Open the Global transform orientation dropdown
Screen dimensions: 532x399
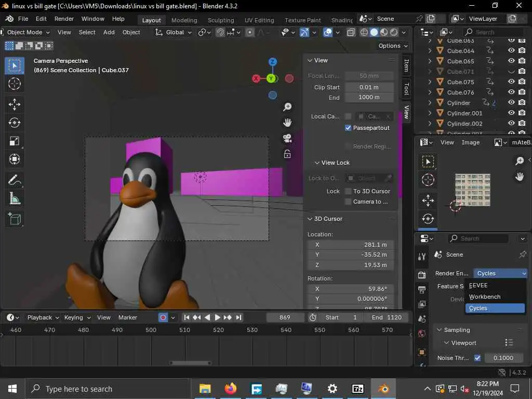[174, 32]
